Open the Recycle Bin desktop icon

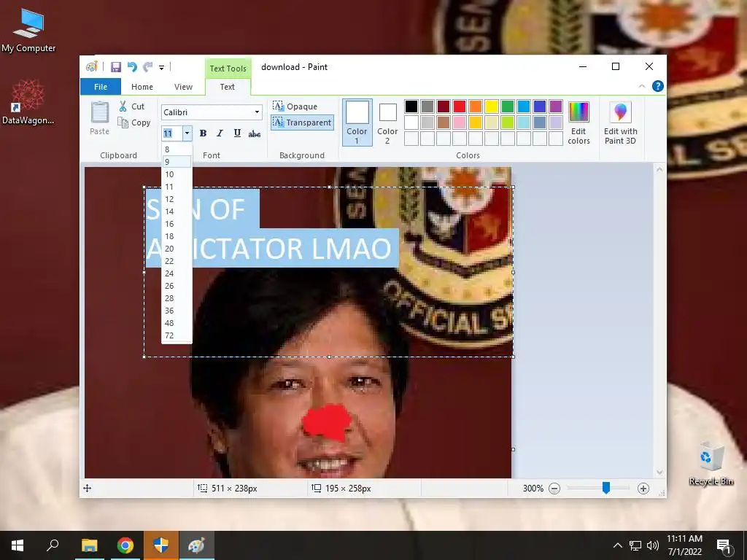[x=711, y=463]
